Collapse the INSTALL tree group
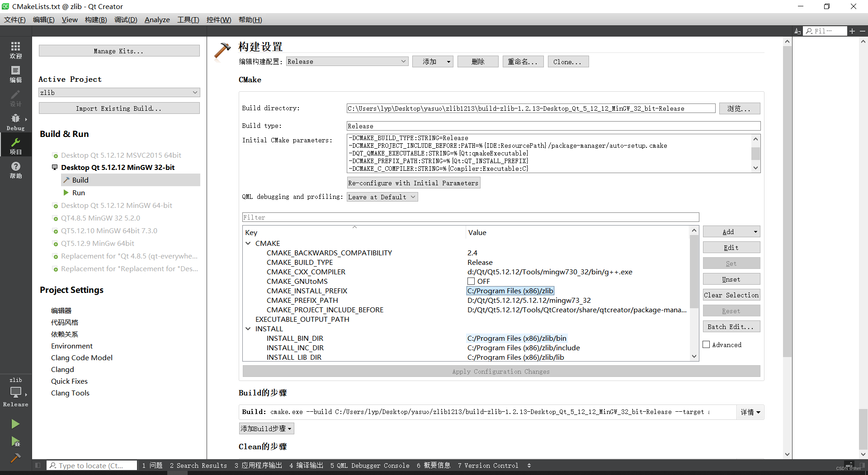The width and height of the screenshot is (868, 475). pos(248,329)
